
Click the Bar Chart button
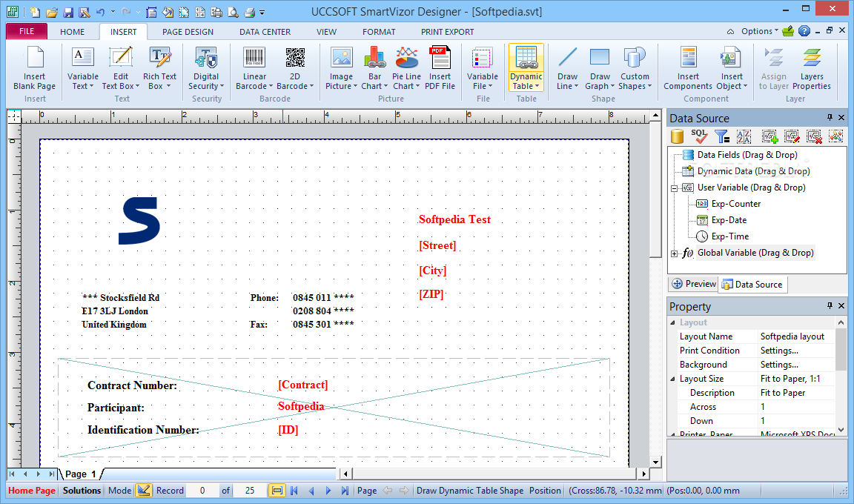(374, 69)
